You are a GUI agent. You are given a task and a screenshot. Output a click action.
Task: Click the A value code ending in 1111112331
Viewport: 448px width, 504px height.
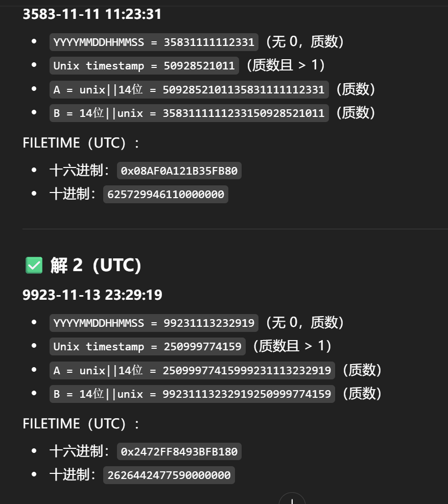(189, 89)
